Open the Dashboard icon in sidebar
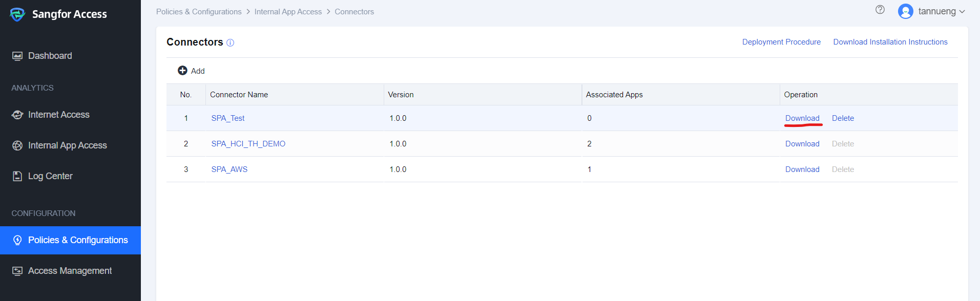 pos(17,56)
